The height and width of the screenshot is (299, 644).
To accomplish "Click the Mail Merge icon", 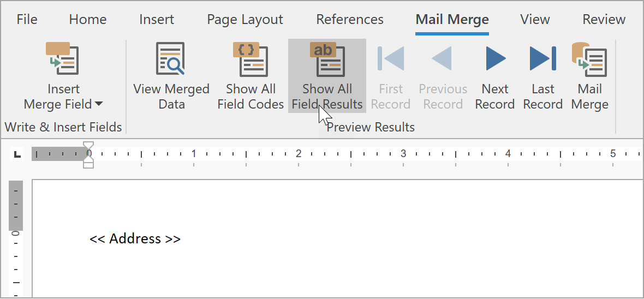I will (589, 59).
